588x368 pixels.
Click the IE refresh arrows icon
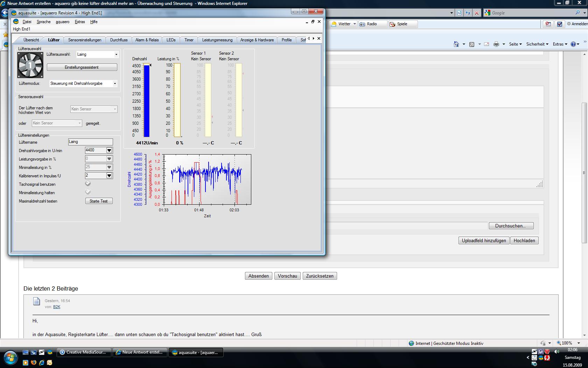tap(468, 13)
